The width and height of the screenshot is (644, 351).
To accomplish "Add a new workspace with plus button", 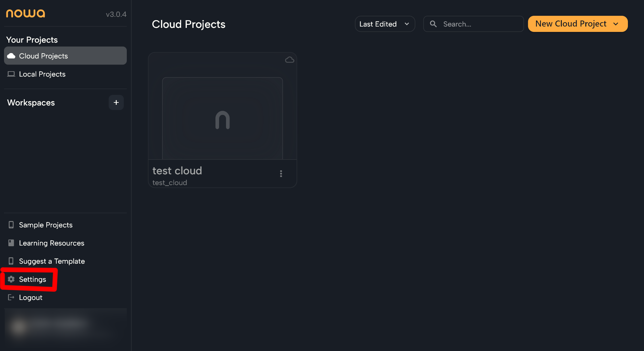I will point(116,102).
